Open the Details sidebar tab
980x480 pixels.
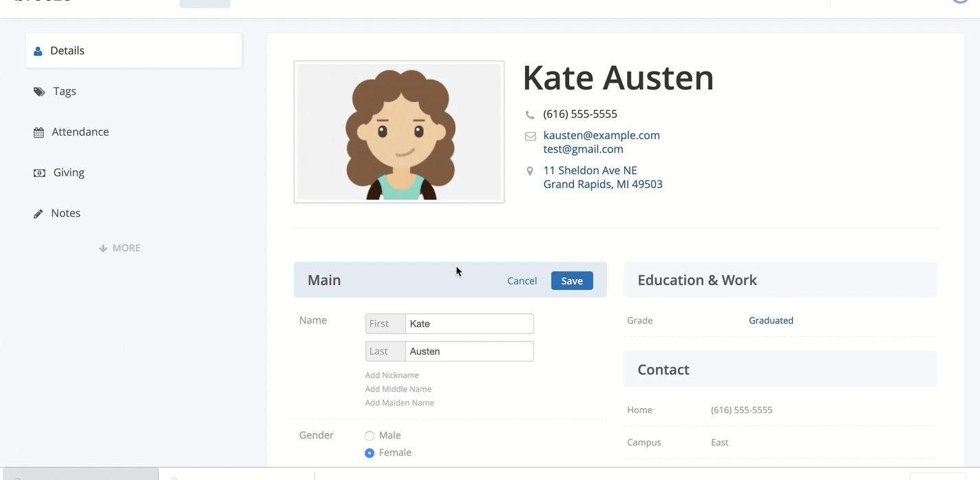(x=134, y=50)
